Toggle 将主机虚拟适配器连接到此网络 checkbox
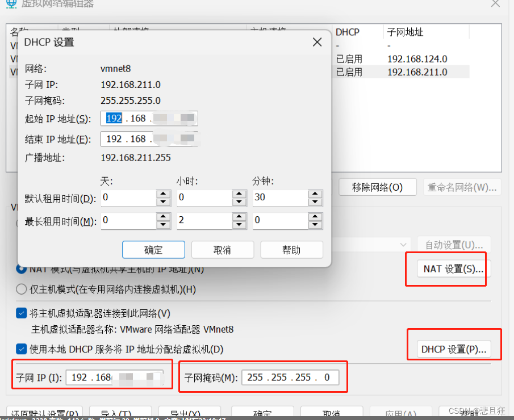514x420 pixels. [22, 313]
